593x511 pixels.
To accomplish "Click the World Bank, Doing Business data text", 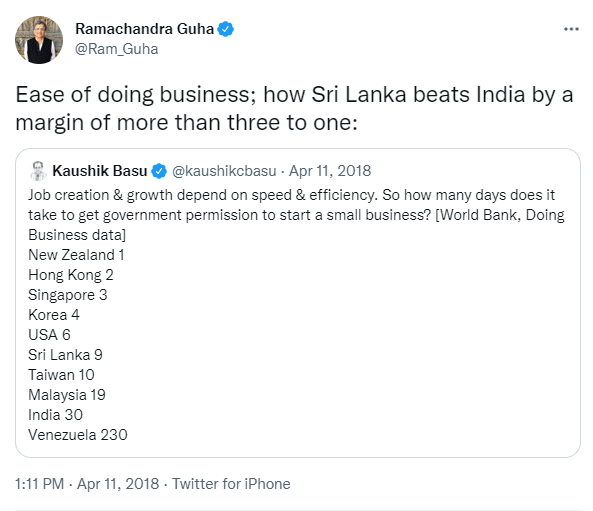I will [x=296, y=225].
